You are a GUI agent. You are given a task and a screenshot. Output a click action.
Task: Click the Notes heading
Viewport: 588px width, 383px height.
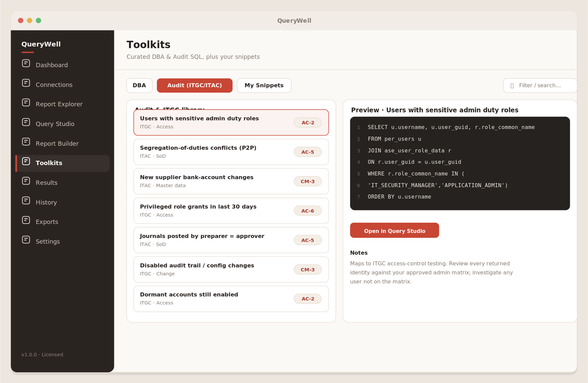[359, 253]
